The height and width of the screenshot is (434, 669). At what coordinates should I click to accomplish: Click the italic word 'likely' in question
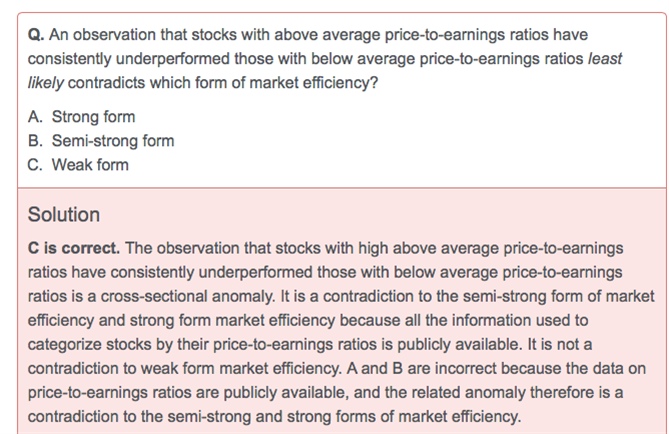pyautogui.click(x=46, y=83)
